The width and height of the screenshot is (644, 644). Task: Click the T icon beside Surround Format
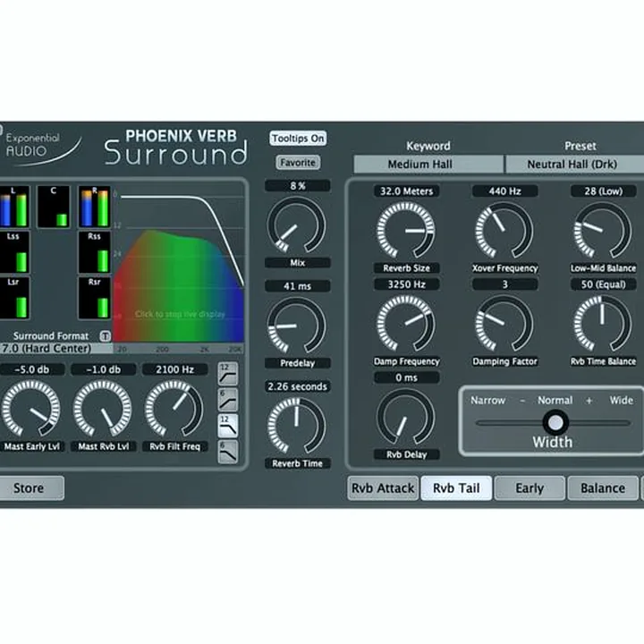106,336
